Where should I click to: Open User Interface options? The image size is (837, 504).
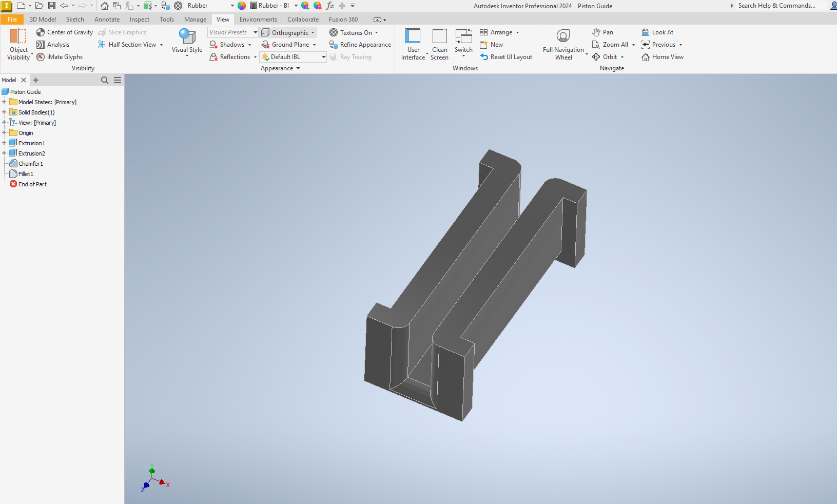pyautogui.click(x=414, y=45)
